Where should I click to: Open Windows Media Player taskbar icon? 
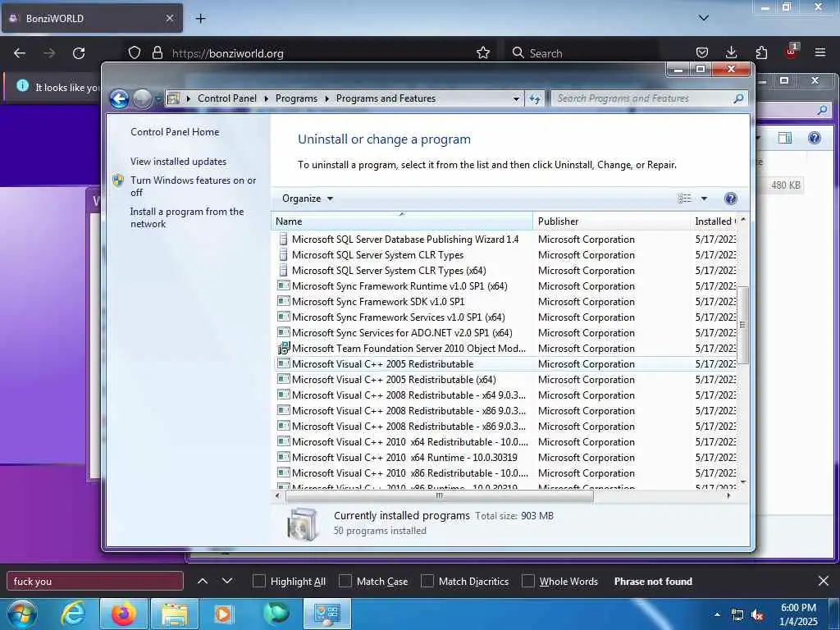point(223,614)
